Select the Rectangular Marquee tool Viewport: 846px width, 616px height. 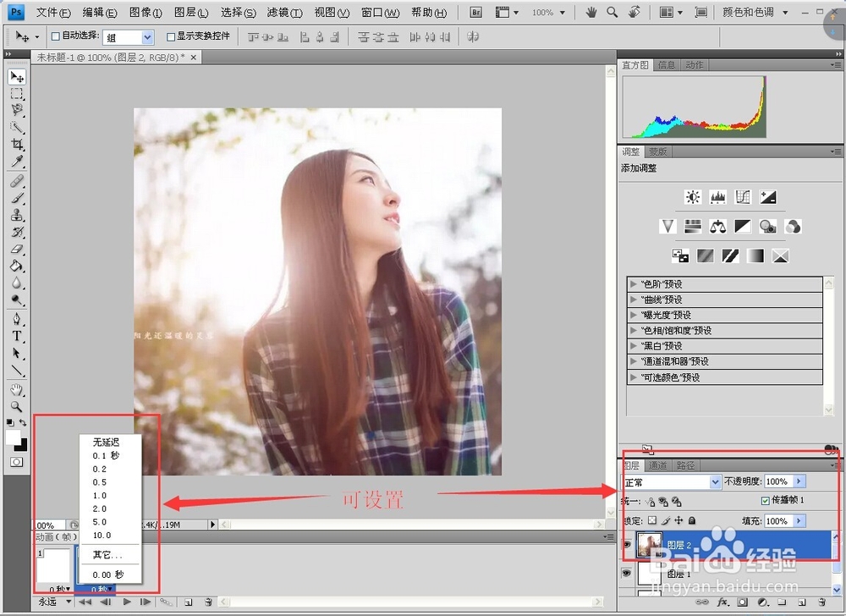click(17, 93)
